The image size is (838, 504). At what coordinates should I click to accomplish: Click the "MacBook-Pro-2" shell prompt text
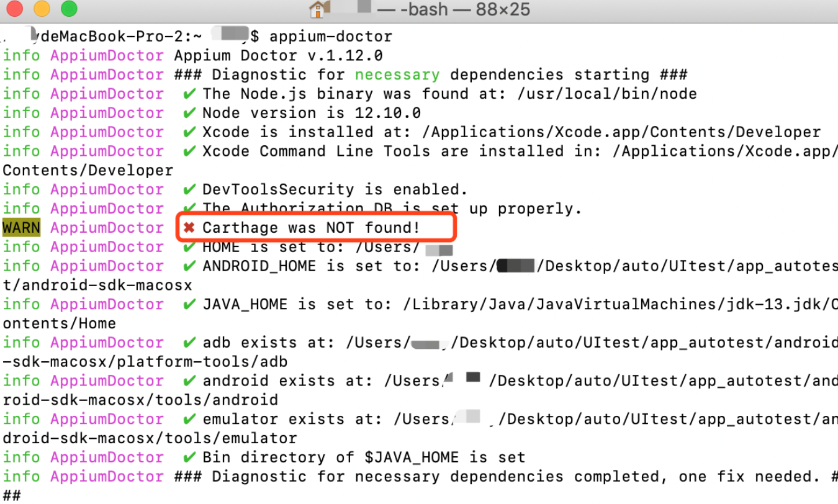click(121, 37)
